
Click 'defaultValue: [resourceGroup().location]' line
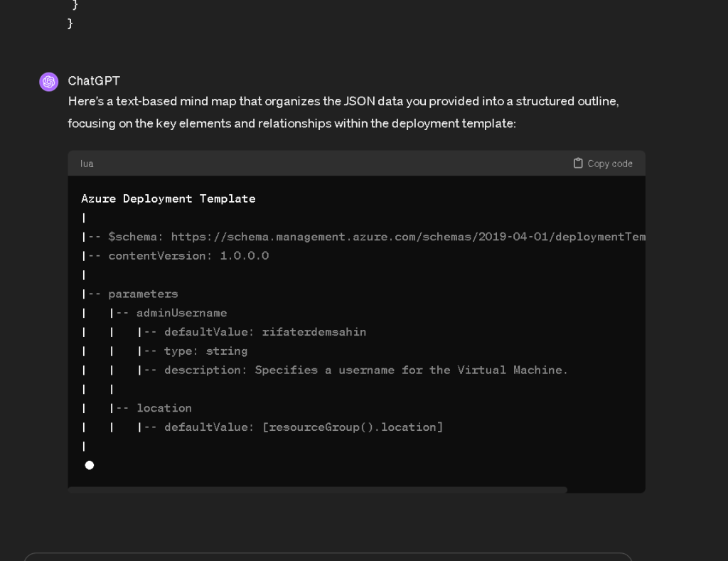coord(290,427)
